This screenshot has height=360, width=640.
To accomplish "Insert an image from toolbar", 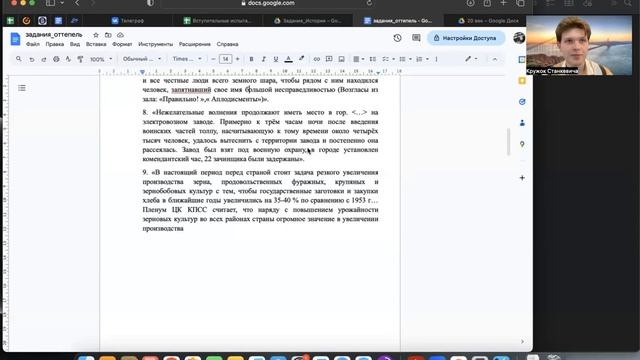I will 342,59.
